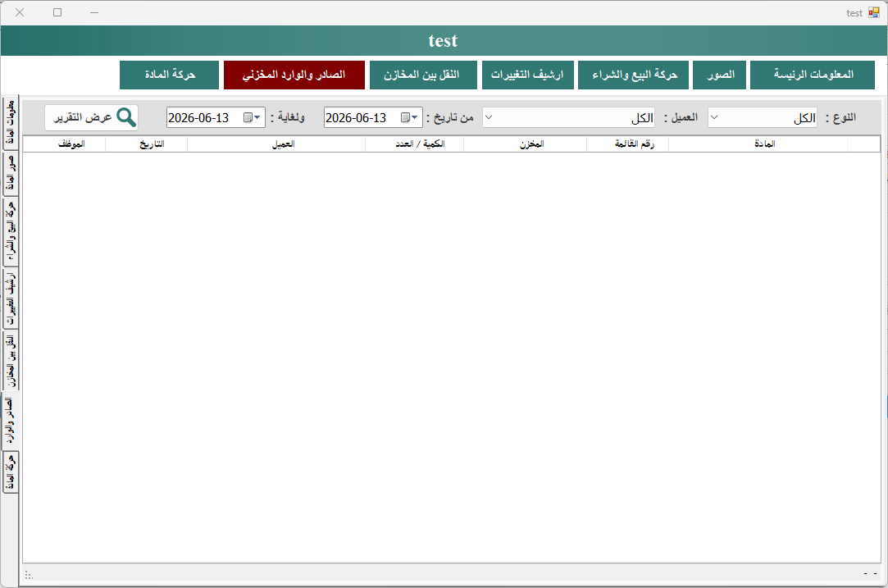Screen dimensions: 888x588
Task: Click the test app icon in title bar
Action: pyautogui.click(x=874, y=12)
